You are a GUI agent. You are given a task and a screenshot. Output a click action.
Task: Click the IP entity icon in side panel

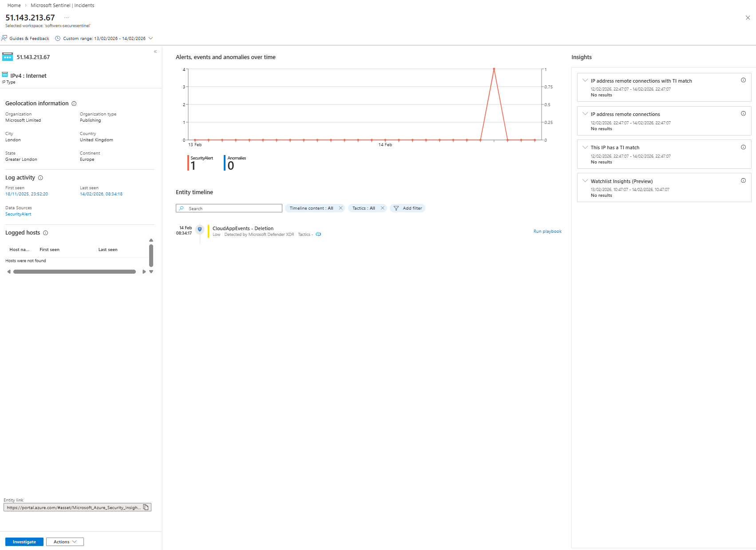click(x=8, y=57)
